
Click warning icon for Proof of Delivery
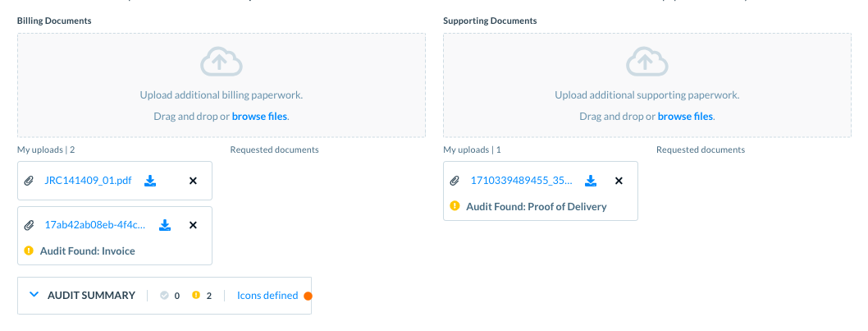click(x=455, y=206)
